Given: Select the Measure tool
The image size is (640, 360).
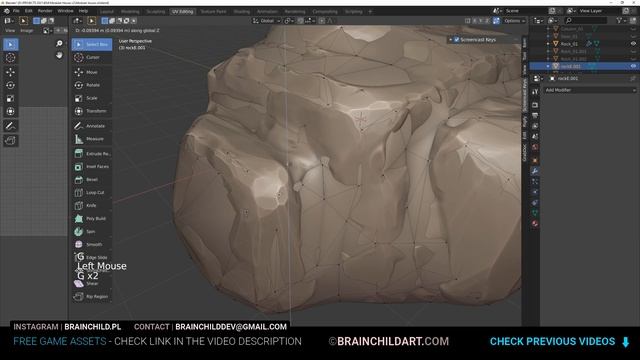Looking at the screenshot, I should pyautogui.click(x=92, y=139).
